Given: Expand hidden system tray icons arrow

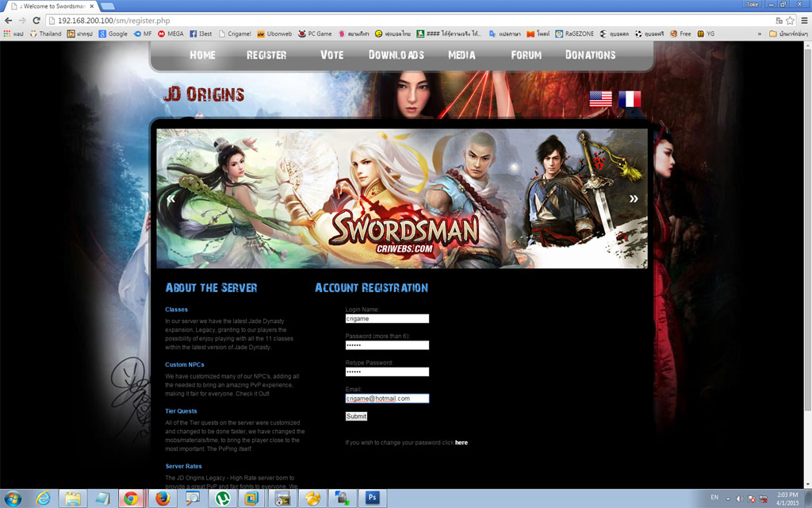Looking at the screenshot, I should click(x=728, y=498).
